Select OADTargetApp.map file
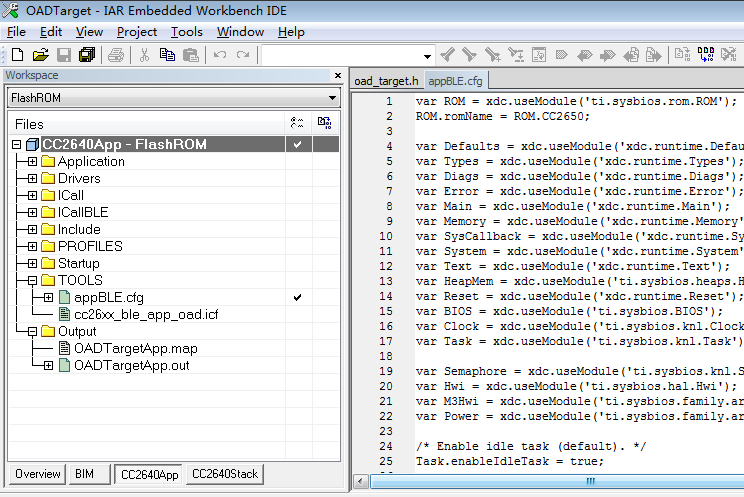This screenshot has width=744, height=497. (x=135, y=348)
